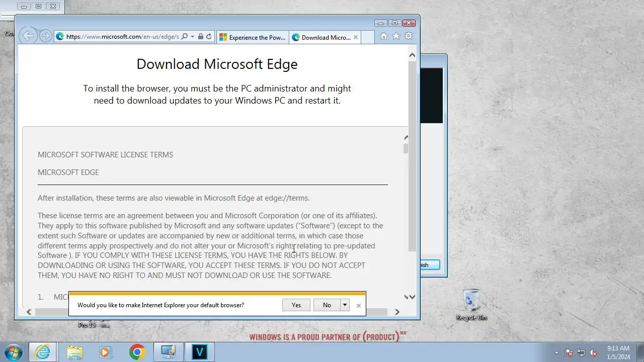Click the network tray icon
The image size is (644, 362).
coord(581,352)
